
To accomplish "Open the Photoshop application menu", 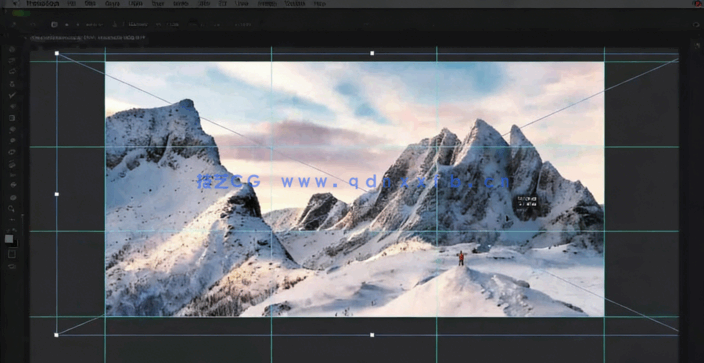I will (44, 3).
